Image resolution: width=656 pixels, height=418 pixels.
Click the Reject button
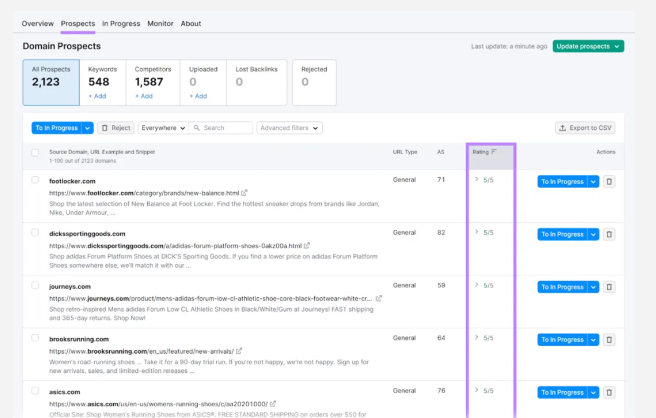pyautogui.click(x=116, y=128)
